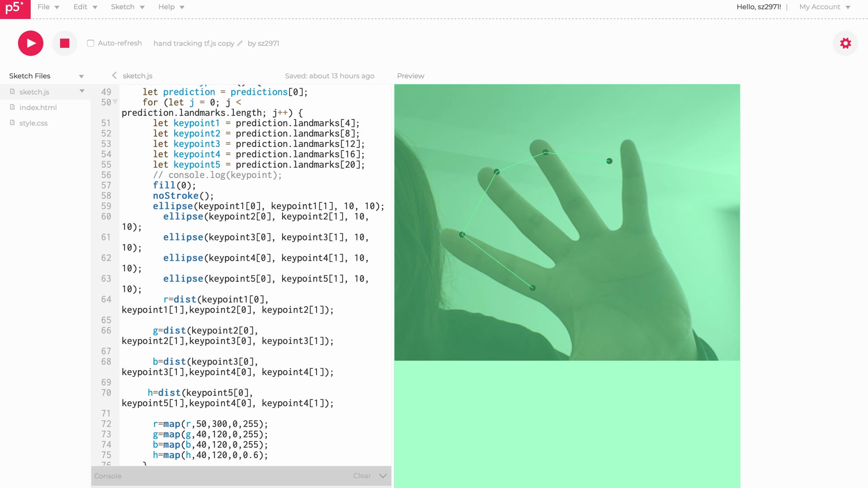Open settings with the gear icon

pos(845,43)
